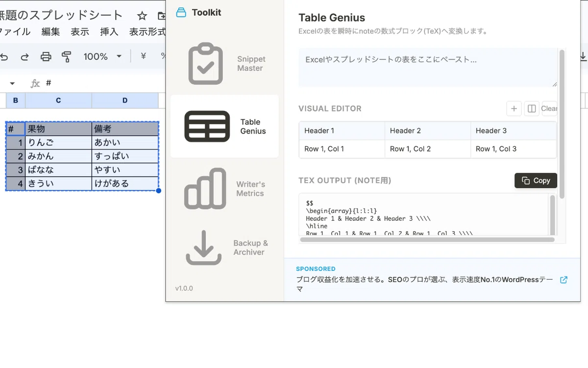Viewport: 588px width, 368px height.
Task: Open Snippet Master clipboard icon
Action: pyautogui.click(x=206, y=64)
